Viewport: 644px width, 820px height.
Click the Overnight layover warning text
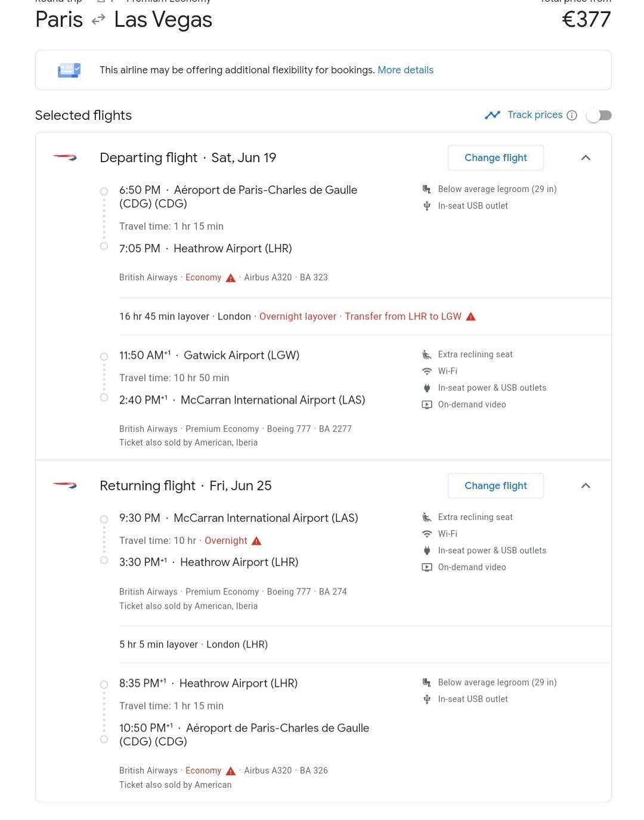[x=298, y=317]
